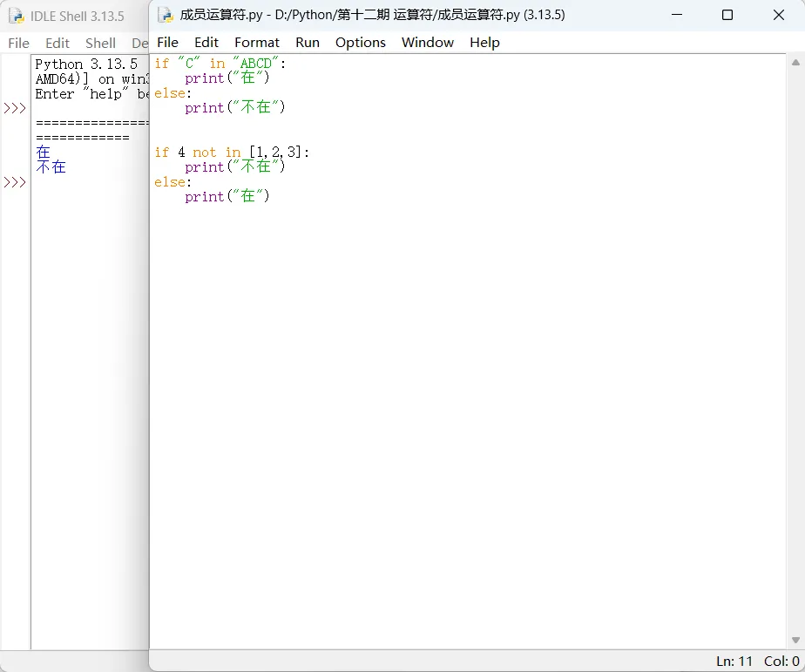Screen dimensions: 805x672
Task: Click the Python icon in editor title bar
Action: coord(166,15)
